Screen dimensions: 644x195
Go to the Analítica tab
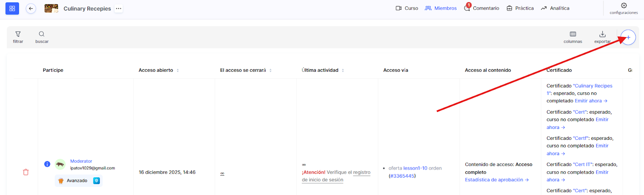point(555,8)
